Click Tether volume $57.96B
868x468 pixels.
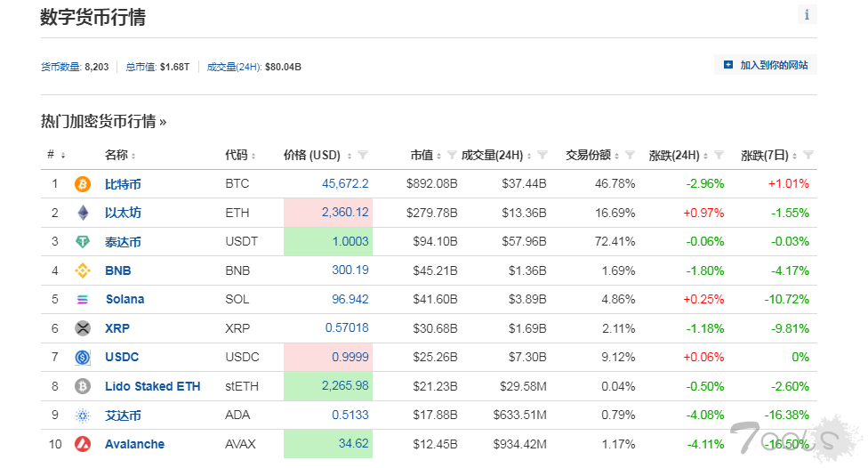[x=524, y=241]
